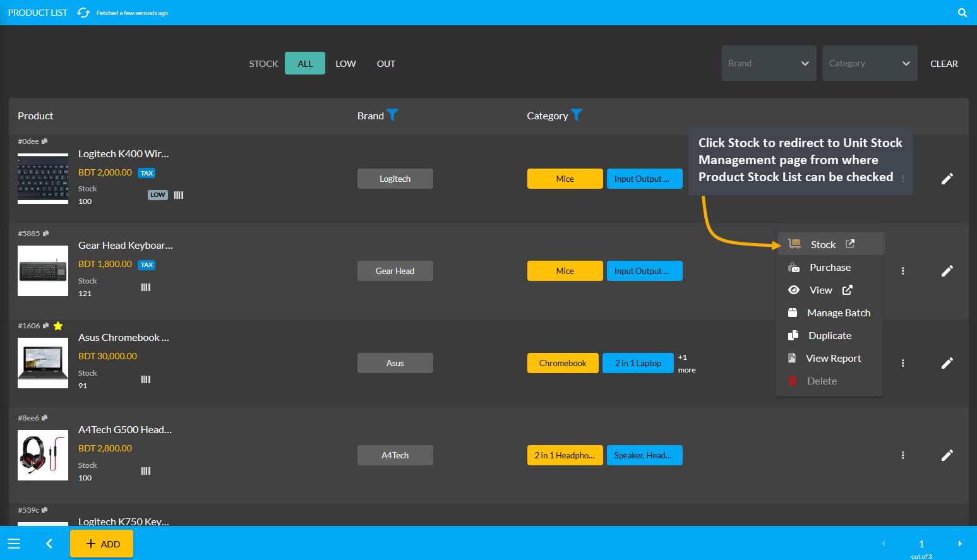This screenshot has height=560, width=977.
Task: Click Asus brand tag
Action: coord(395,363)
